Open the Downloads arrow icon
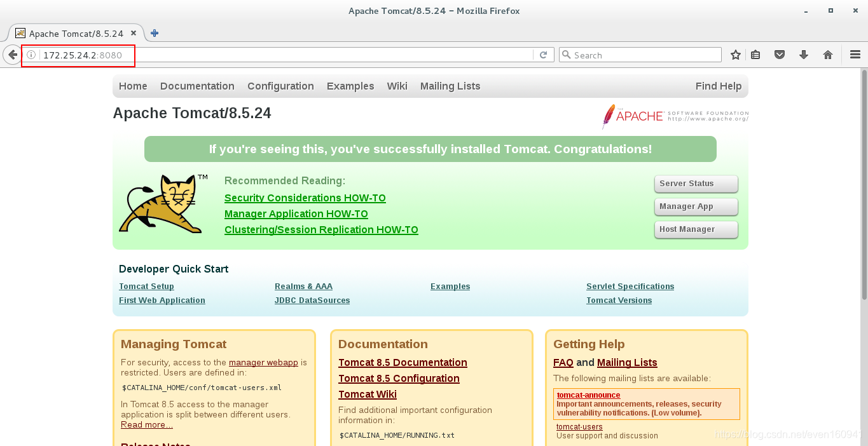The image size is (868, 446). click(804, 55)
